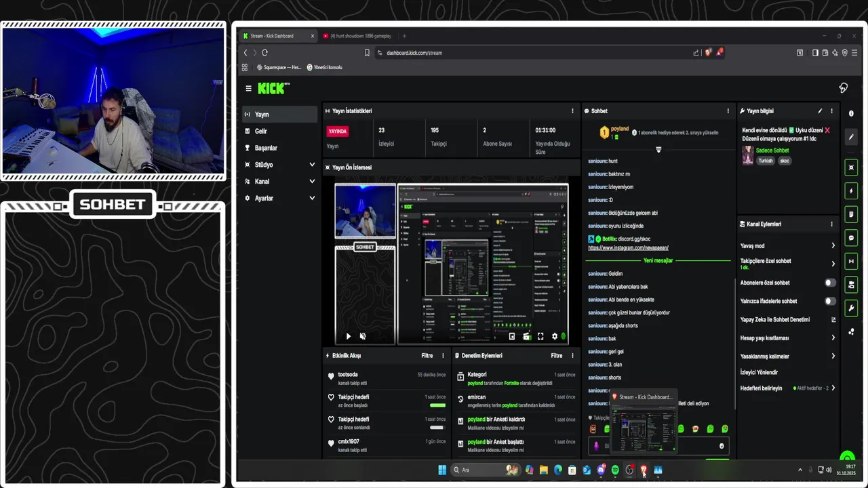
Task: Toggle Yalnızca ifadelerle sohbet switch
Action: [830, 301]
